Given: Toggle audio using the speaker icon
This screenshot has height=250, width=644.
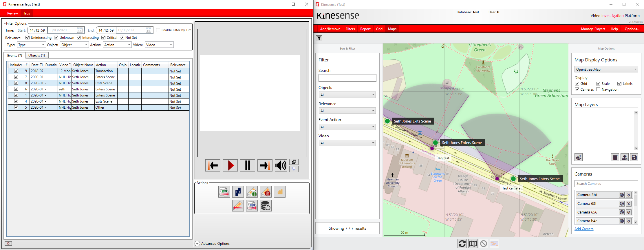Looking at the screenshot, I should pyautogui.click(x=281, y=165).
